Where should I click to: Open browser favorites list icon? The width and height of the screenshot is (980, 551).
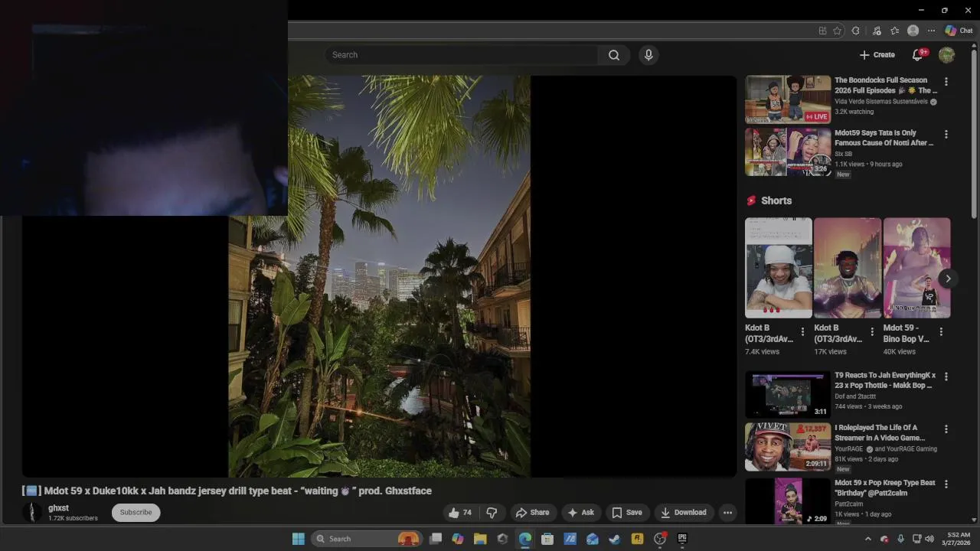(894, 31)
